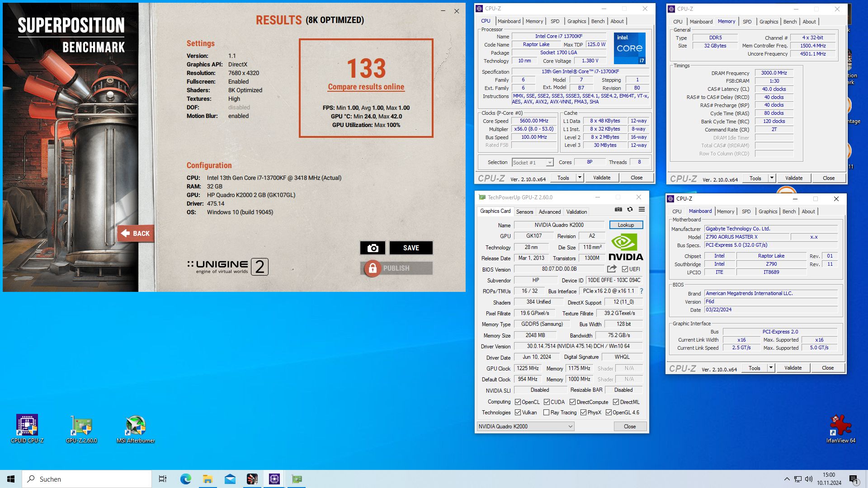This screenshot has width=868, height=488.
Task: Open Mail app from taskbar
Action: pos(230,479)
